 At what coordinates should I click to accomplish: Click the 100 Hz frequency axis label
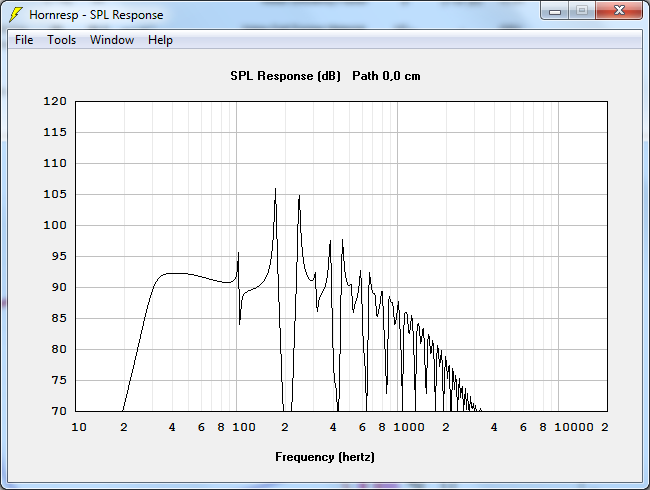pos(244,427)
